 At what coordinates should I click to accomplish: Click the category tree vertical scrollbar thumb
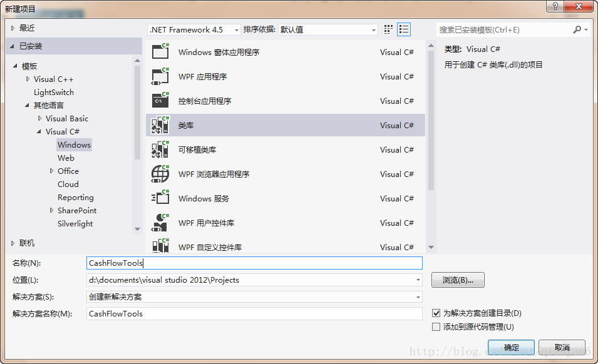[137, 113]
